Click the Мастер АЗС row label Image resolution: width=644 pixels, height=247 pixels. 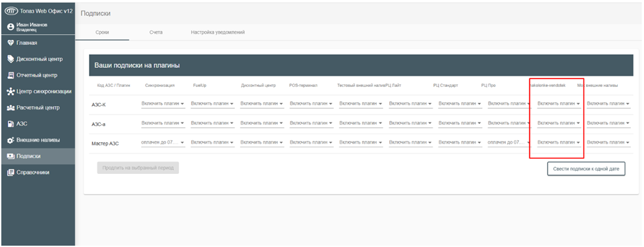[105, 144]
